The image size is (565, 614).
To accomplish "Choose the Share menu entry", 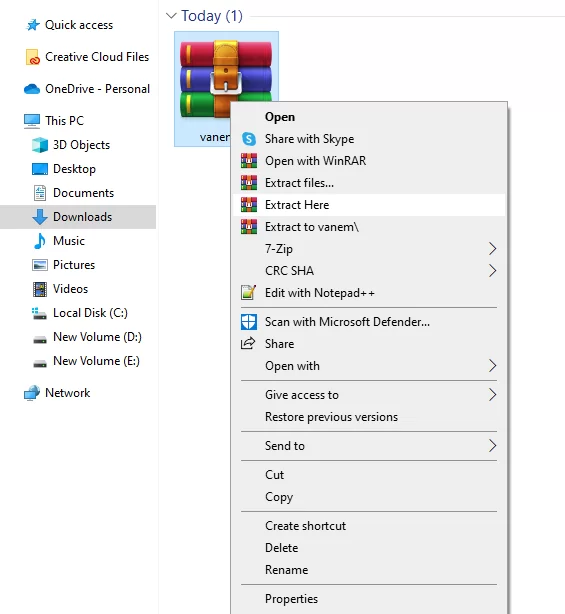I will (369, 344).
